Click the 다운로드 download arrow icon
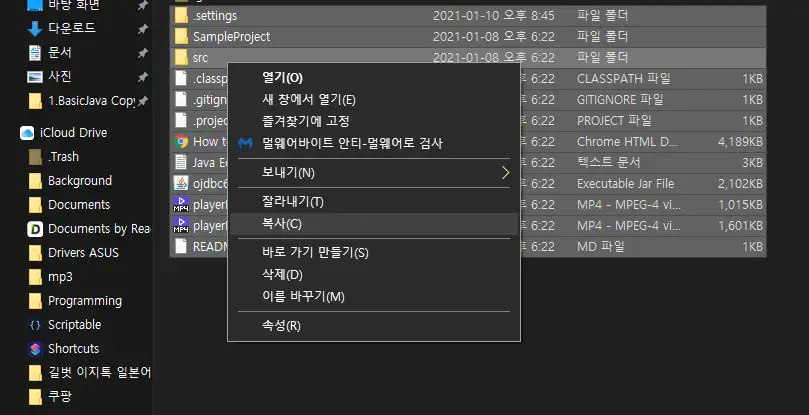 [35, 29]
